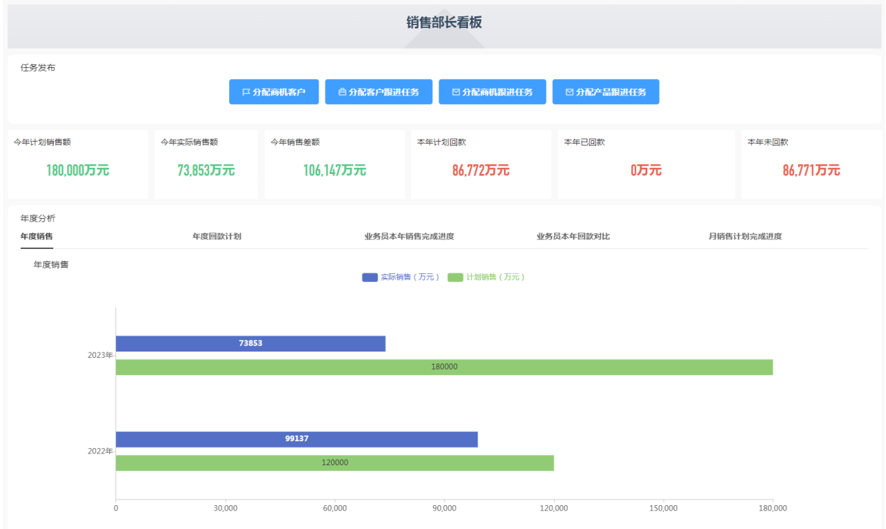The width and height of the screenshot is (886, 529).
Task: Show the 月销售计划完成进度 tab
Action: (x=745, y=237)
